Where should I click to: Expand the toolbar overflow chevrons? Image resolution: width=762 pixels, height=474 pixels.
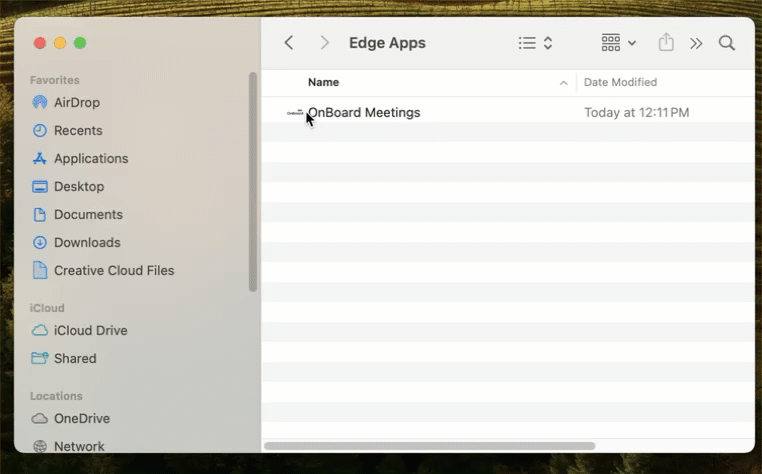tap(696, 43)
